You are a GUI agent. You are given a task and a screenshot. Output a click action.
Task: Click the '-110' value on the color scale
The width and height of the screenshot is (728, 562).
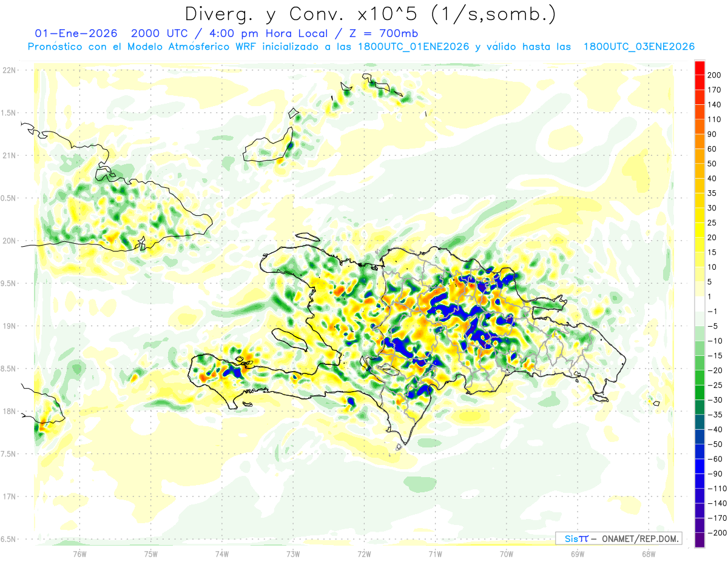[x=716, y=489]
